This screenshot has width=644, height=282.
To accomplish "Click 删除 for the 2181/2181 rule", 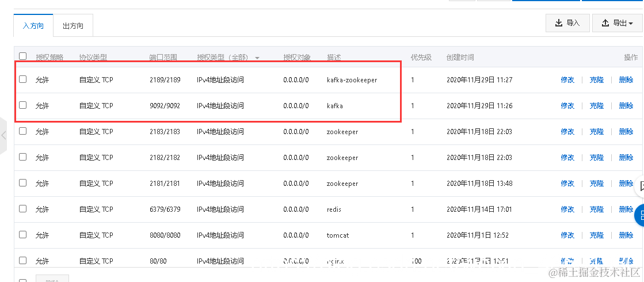I will point(626,184).
